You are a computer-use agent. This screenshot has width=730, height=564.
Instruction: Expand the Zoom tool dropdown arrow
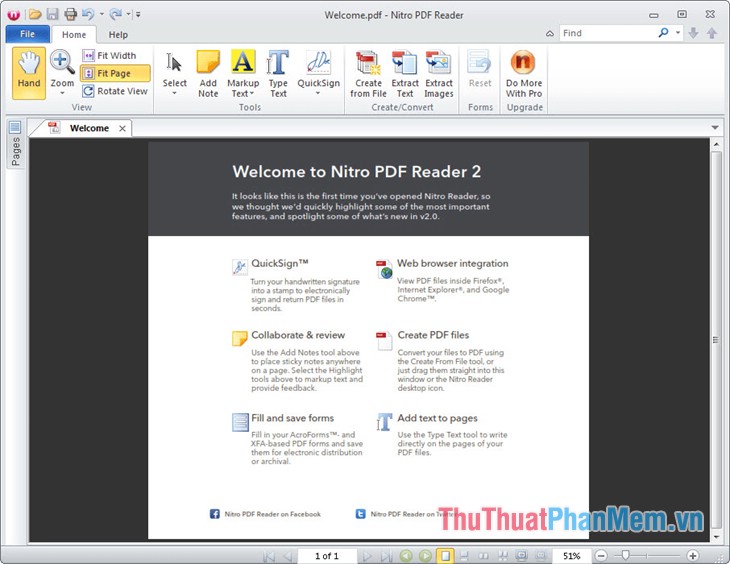point(62,93)
